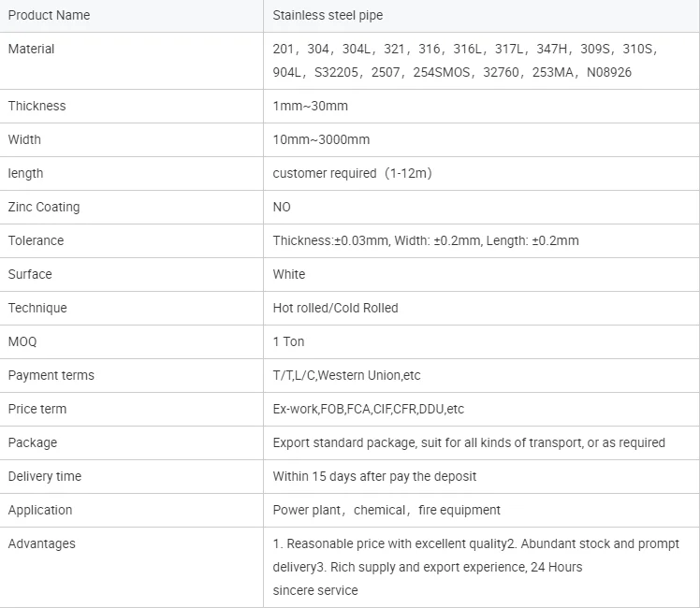Click the "Zinc Coating" row label
The image size is (700, 608).
click(x=44, y=207)
